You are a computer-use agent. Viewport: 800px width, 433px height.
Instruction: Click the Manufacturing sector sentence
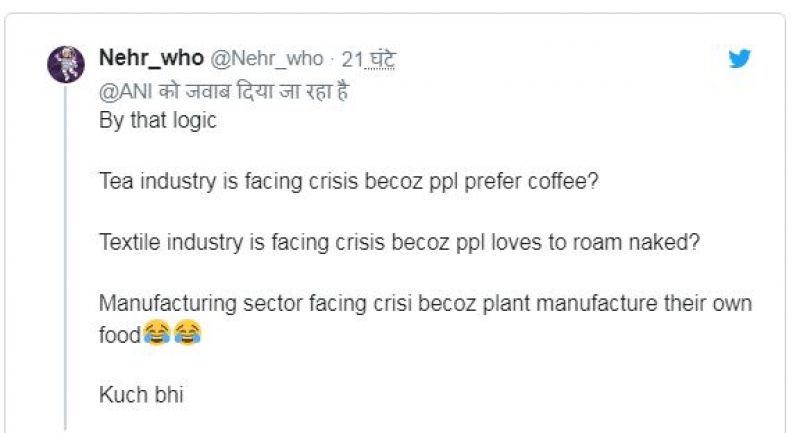[x=425, y=304]
